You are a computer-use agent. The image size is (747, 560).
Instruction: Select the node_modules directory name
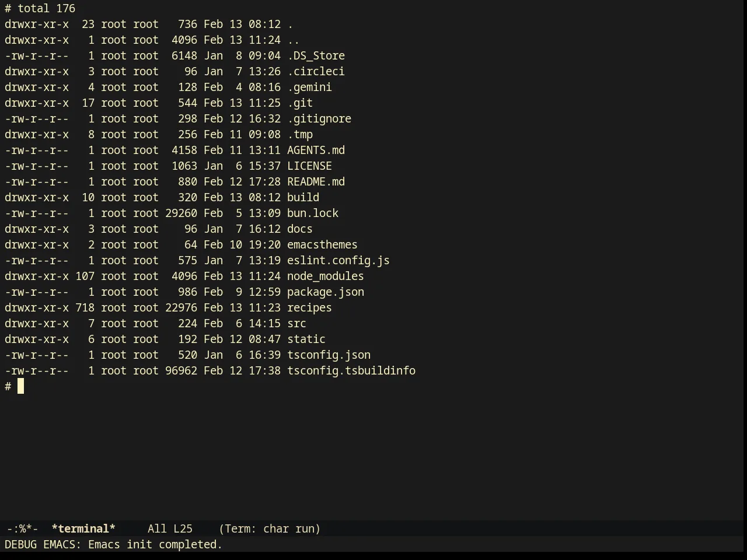(326, 276)
